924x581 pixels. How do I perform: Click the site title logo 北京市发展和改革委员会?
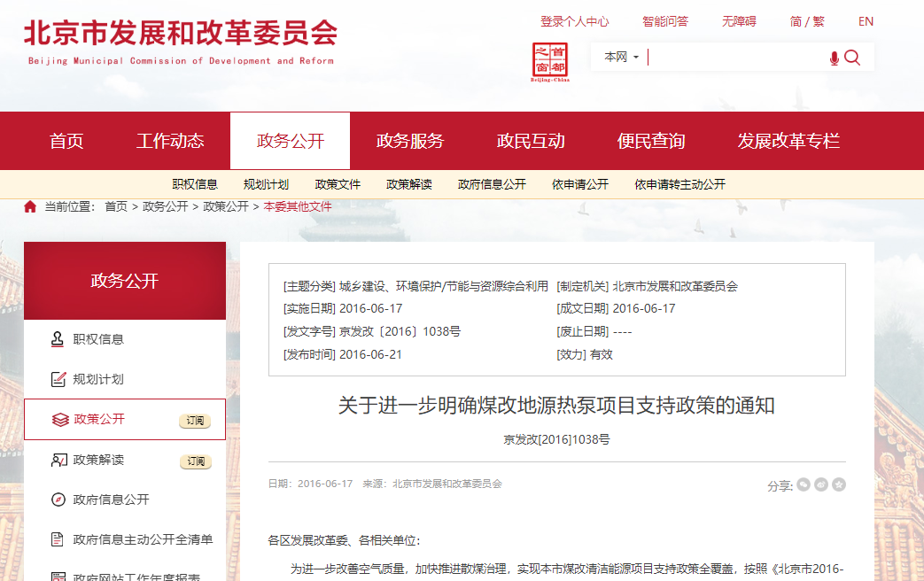tap(181, 41)
